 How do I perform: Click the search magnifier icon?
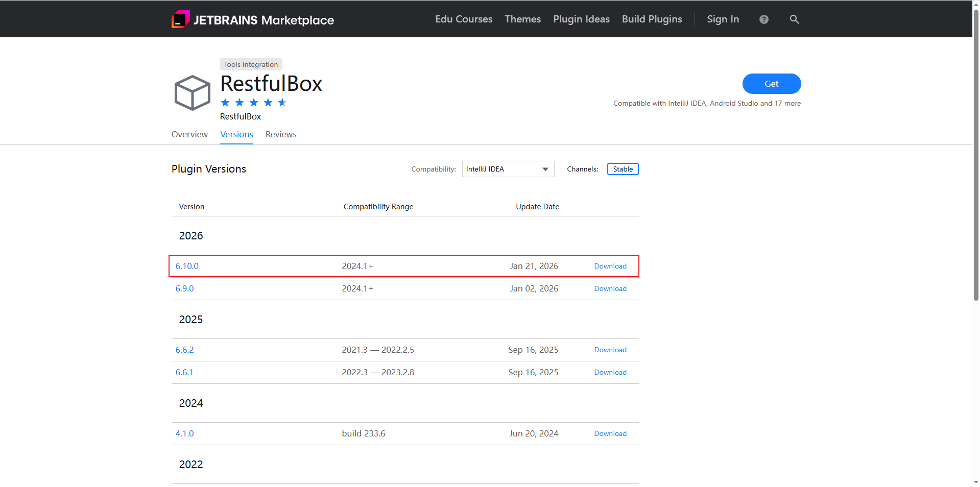(x=794, y=19)
